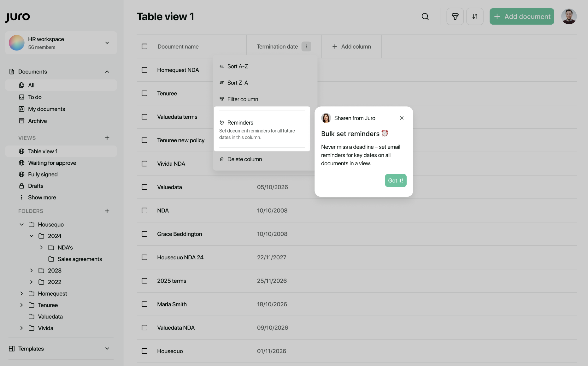Viewport: 588px width, 366px height.
Task: Click the Document name column header
Action: pos(178,46)
